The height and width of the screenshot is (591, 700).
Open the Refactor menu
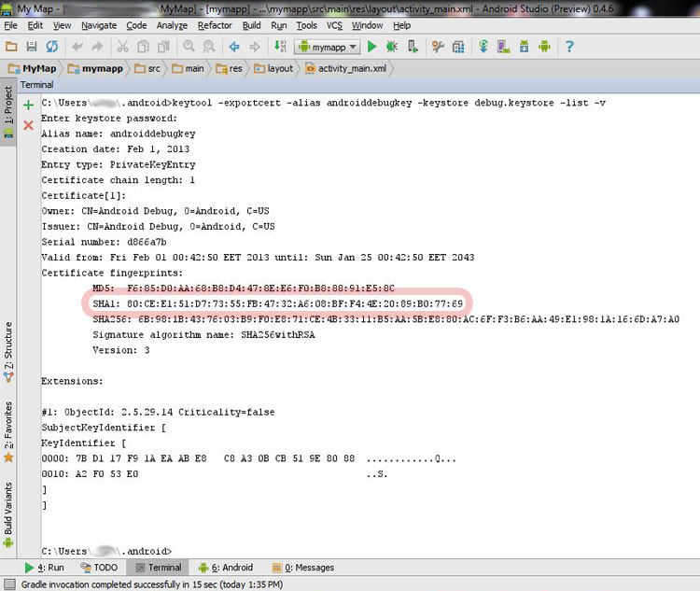pyautogui.click(x=215, y=25)
